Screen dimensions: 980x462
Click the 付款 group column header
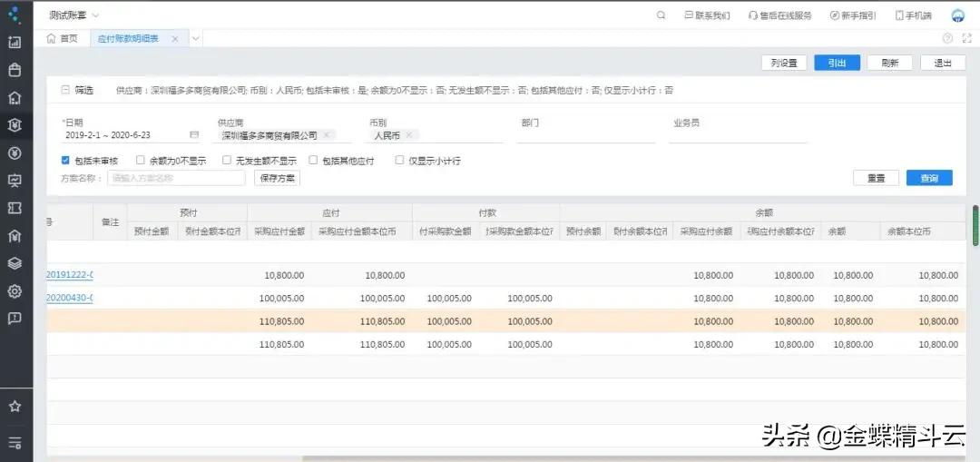(x=487, y=213)
